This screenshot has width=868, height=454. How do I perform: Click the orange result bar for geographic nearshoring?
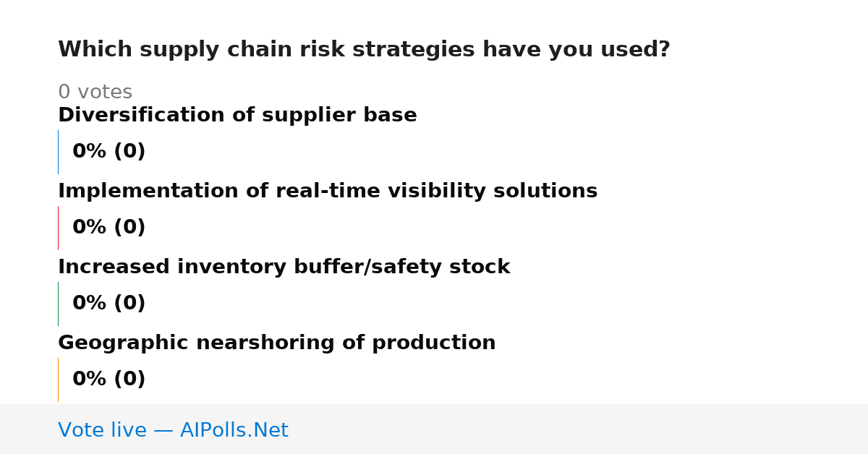pos(58,380)
